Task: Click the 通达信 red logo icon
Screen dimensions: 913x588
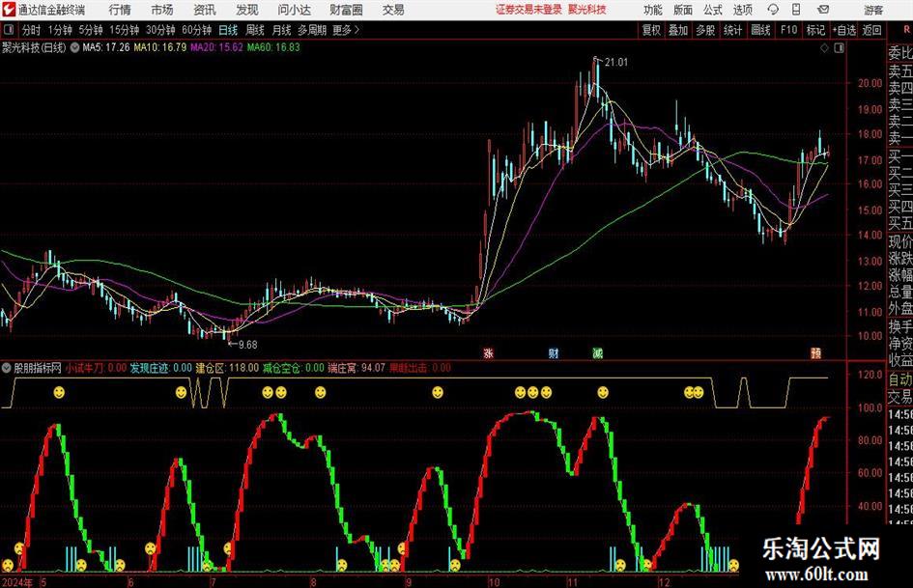Action: [x=9, y=10]
